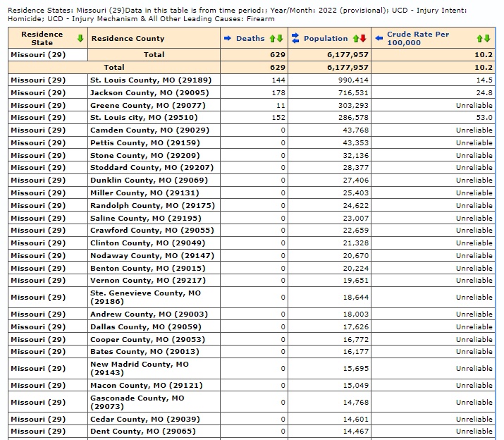This screenshot has height=440, width=504.
Task: Sort Deaths descending with the down arrow
Action: pos(280,38)
